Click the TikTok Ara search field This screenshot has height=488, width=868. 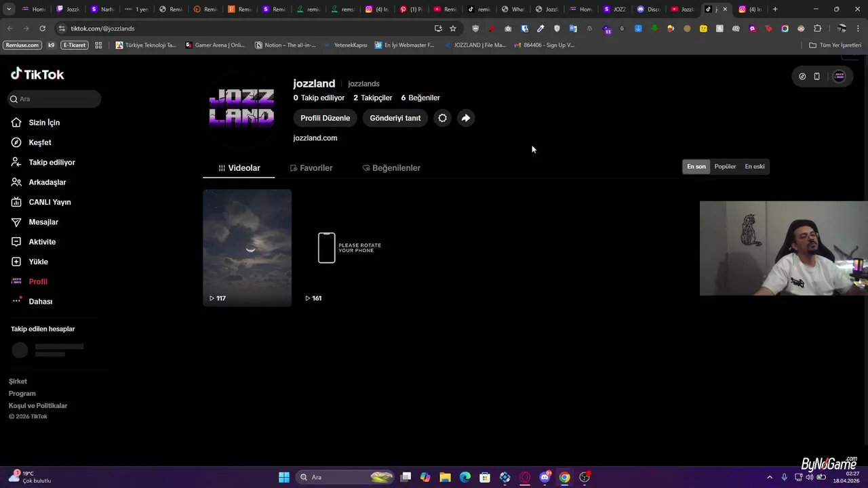coord(54,99)
